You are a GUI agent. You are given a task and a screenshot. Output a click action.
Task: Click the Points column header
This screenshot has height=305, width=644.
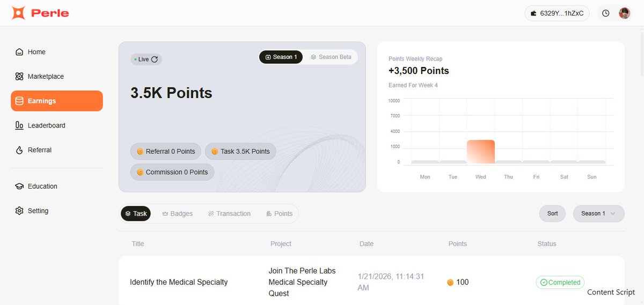pos(458,244)
